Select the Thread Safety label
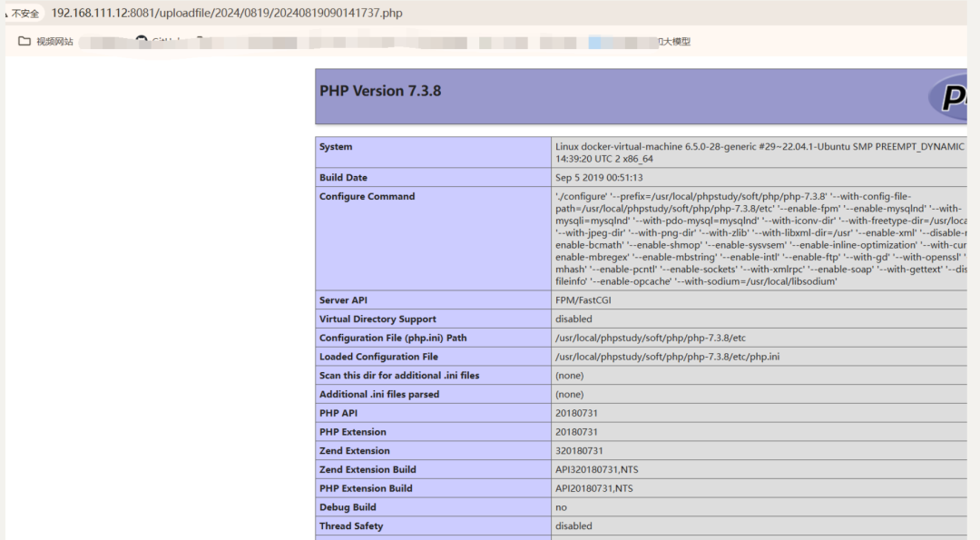 [x=351, y=525]
